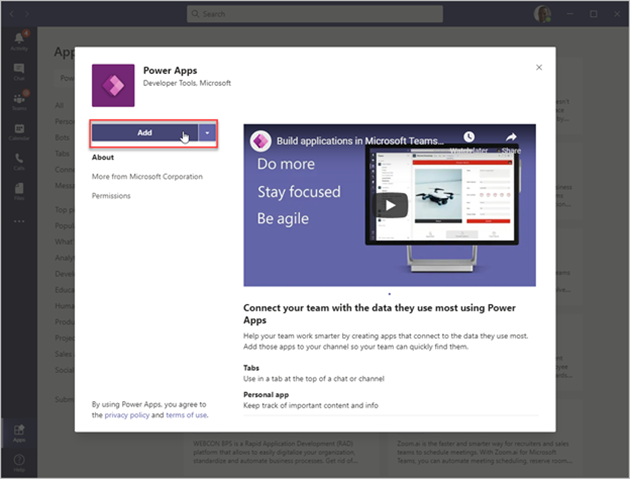Image resolution: width=630 pixels, height=479 pixels.
Task: Open Teams from the left rail
Action: coord(19,101)
